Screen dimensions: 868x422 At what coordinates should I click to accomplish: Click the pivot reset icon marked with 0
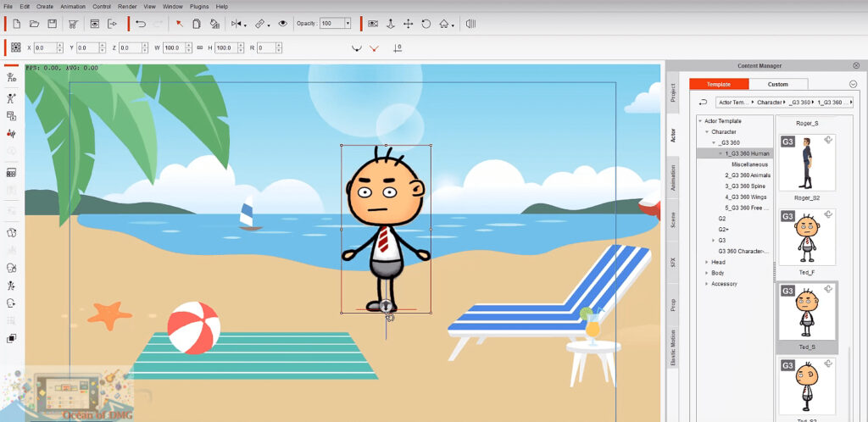[398, 48]
